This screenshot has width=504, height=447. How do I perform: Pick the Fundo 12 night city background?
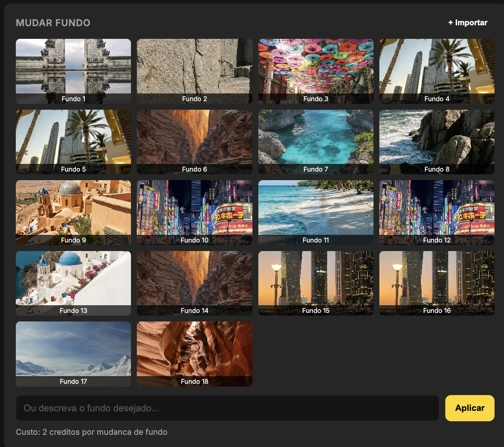[437, 212]
